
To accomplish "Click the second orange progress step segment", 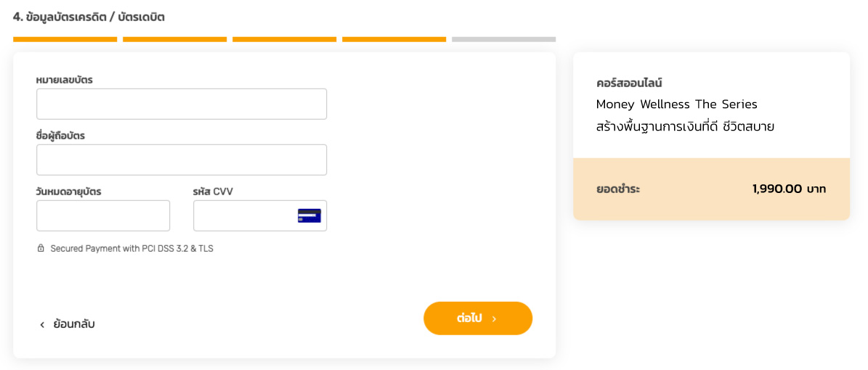I will (174, 39).
